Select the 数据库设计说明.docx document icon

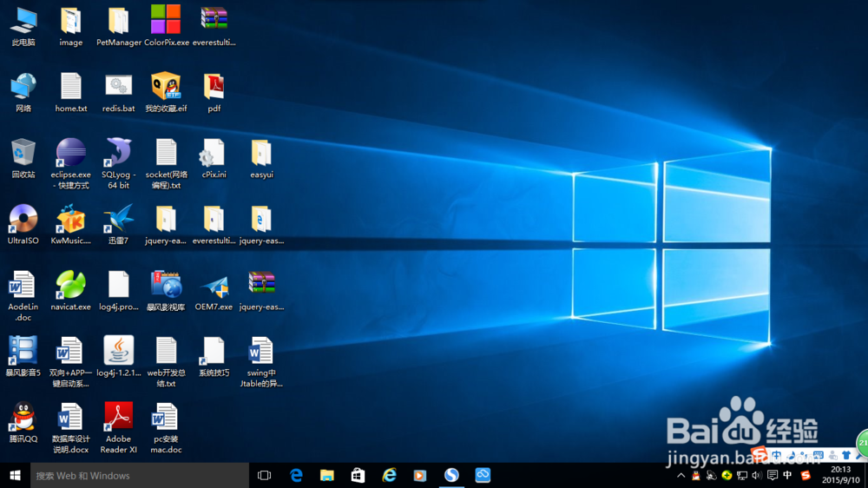pos(71,427)
